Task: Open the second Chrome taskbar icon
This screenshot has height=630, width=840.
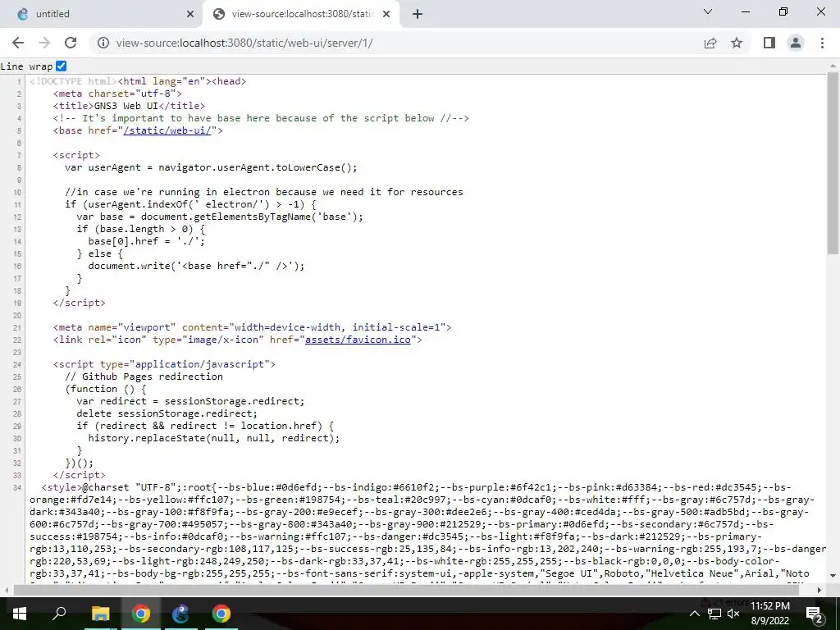Action: point(221,614)
